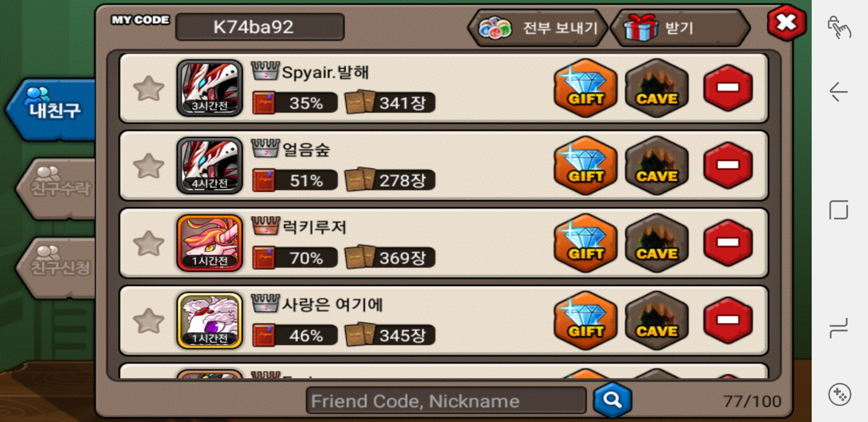
Task: Toggle the favorite star for 럭키루저
Action: (149, 243)
